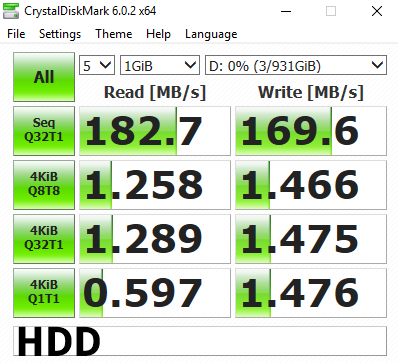The height and width of the screenshot is (363, 398).
Task: Expand the D: drive selection dropdown
Action: point(296,65)
